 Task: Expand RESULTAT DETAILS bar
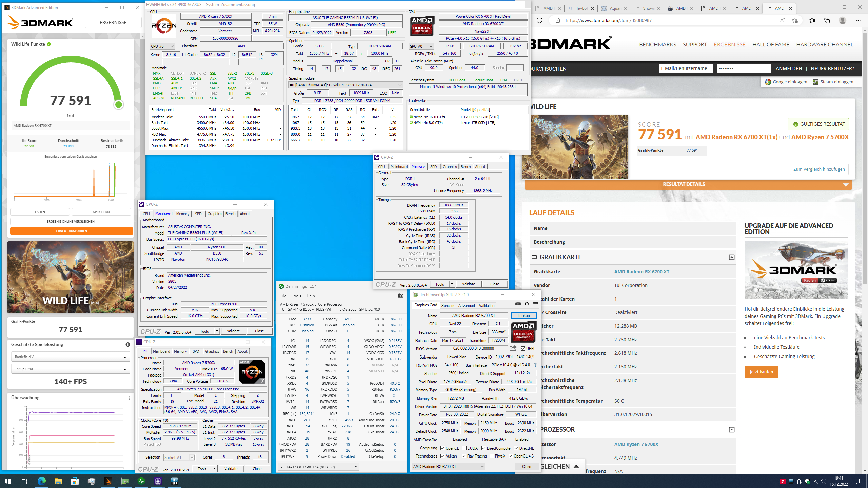[x=688, y=184]
